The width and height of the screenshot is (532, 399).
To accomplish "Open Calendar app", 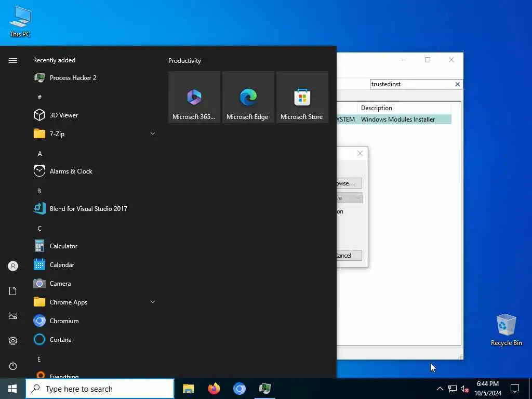I will (95, 264).
